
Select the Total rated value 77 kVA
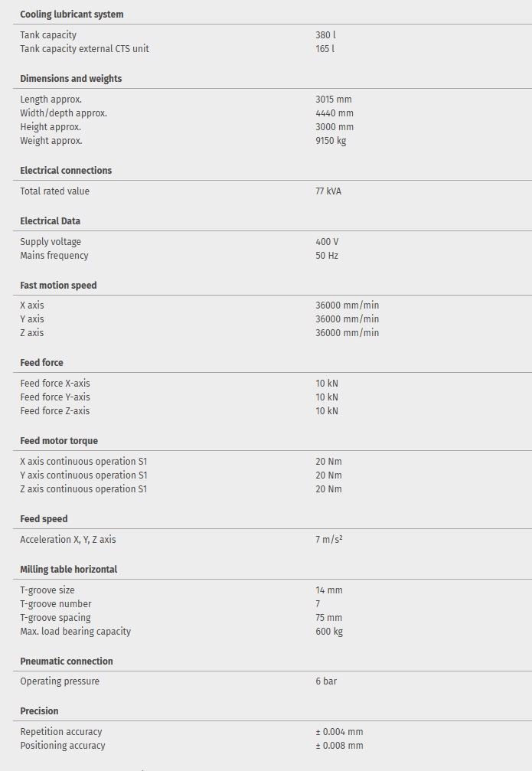point(328,191)
